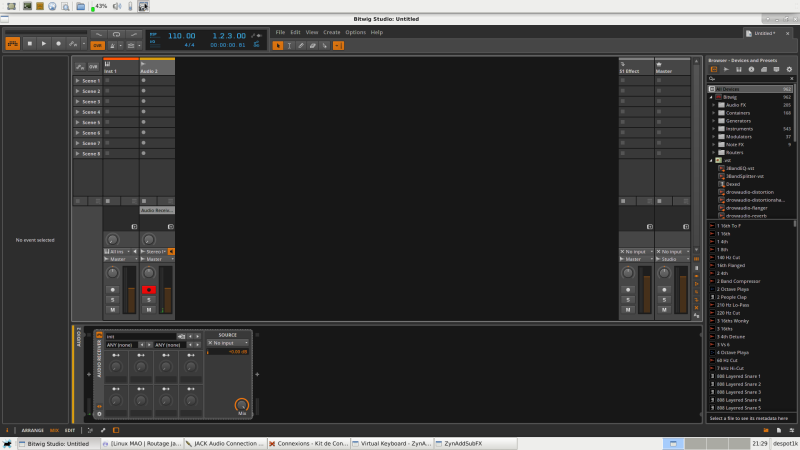The image size is (800, 450).
Task: Collapse the vst folder
Action: point(711,160)
